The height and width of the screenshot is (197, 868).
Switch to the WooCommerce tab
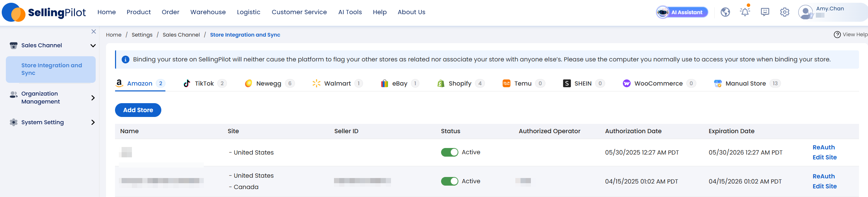pyautogui.click(x=659, y=83)
